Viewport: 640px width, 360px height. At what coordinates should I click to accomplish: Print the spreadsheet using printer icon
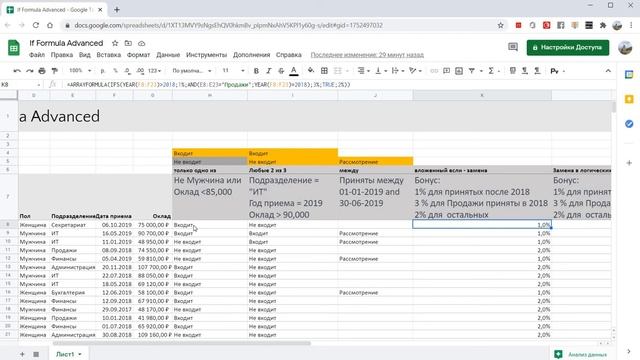point(42,71)
